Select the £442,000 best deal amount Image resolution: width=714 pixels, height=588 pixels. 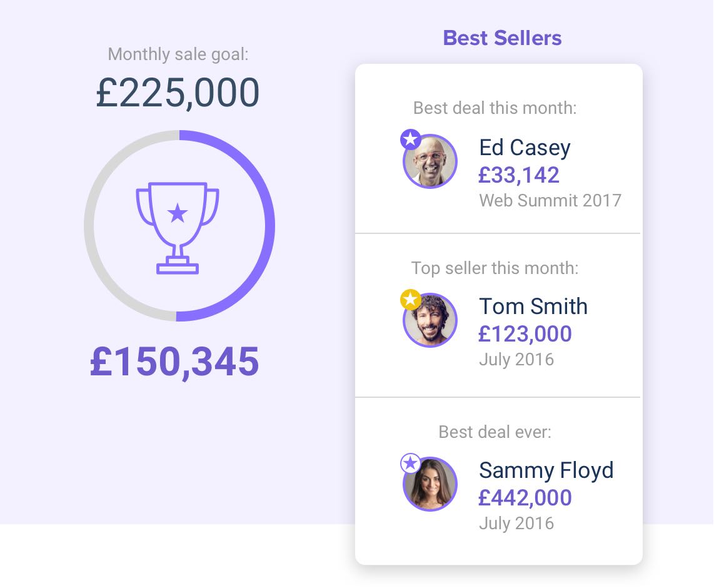(x=525, y=498)
